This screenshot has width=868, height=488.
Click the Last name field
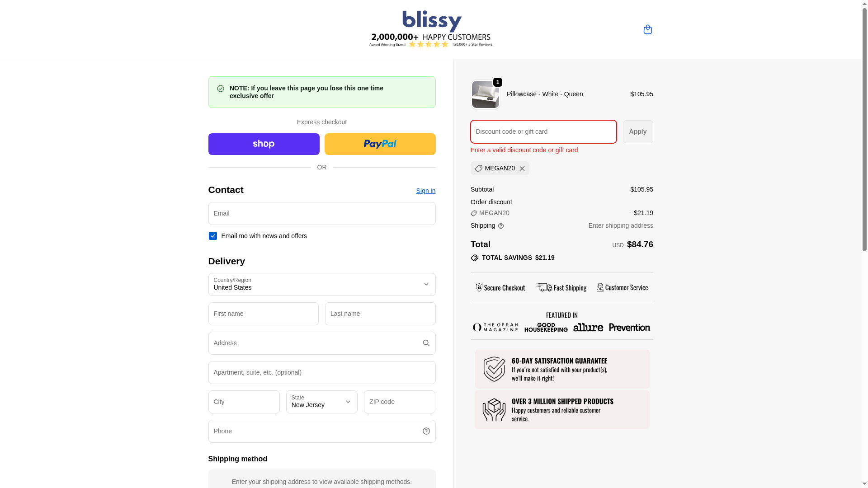[x=380, y=314]
